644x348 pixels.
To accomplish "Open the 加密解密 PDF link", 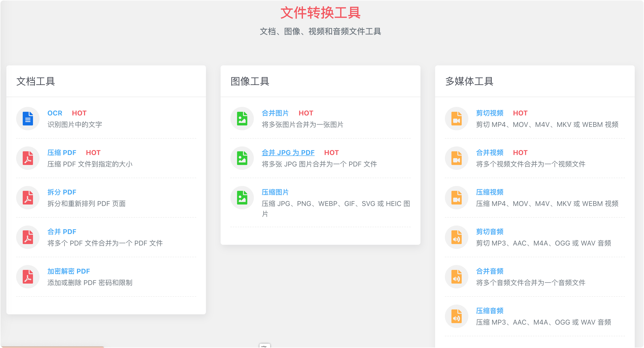I will 69,271.
